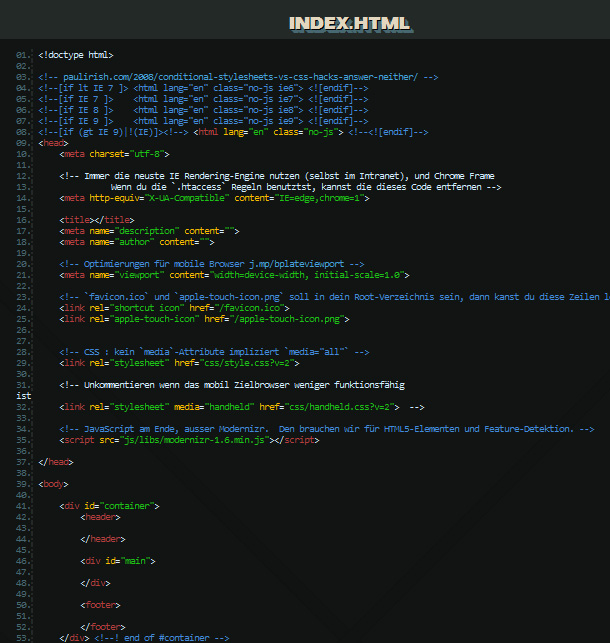Screen dimensions: 610x643
Task: Click the 'CSS : kein media-Attribute' comment
Action: (x=214, y=352)
